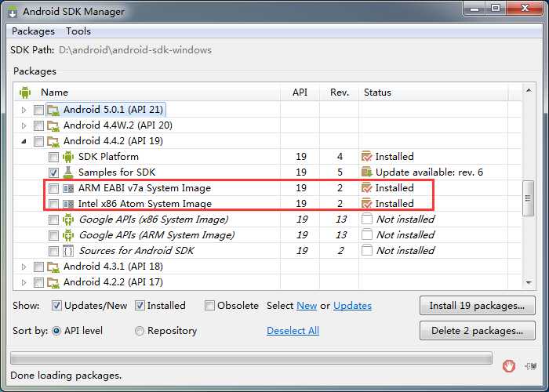549x392 pixels.
Task: Click the package list vertical scrollbar thumb
Action: [x=528, y=198]
